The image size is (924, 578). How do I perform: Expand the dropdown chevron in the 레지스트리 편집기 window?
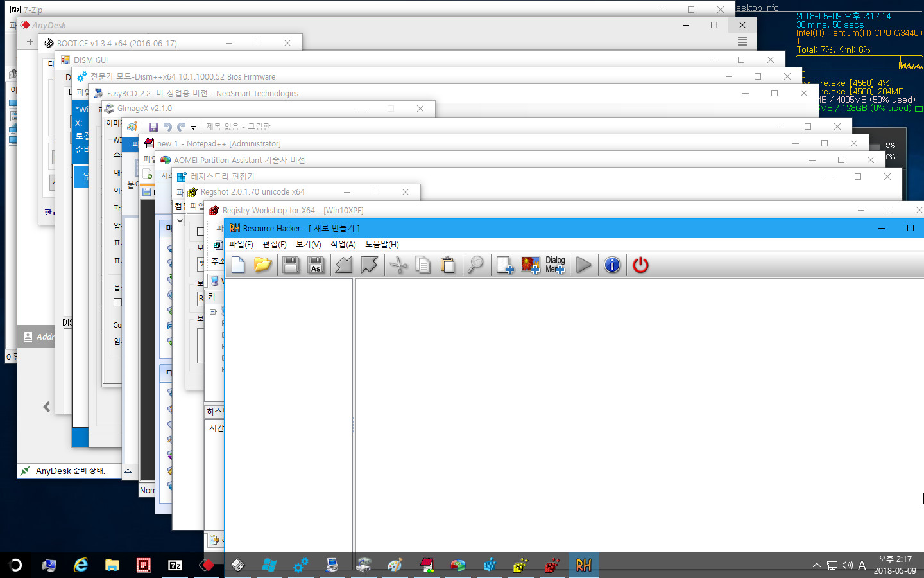[x=180, y=221]
